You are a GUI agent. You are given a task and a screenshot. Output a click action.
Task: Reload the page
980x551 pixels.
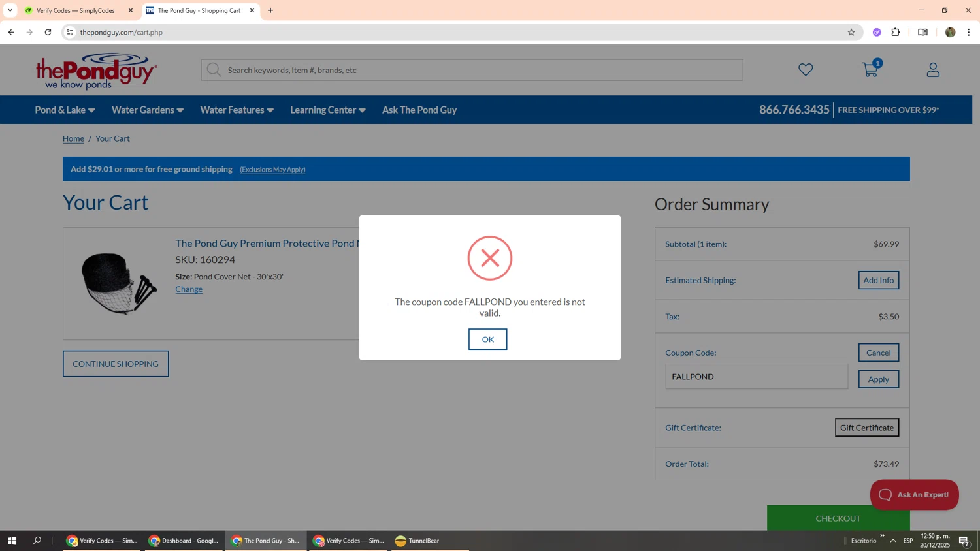point(48,32)
